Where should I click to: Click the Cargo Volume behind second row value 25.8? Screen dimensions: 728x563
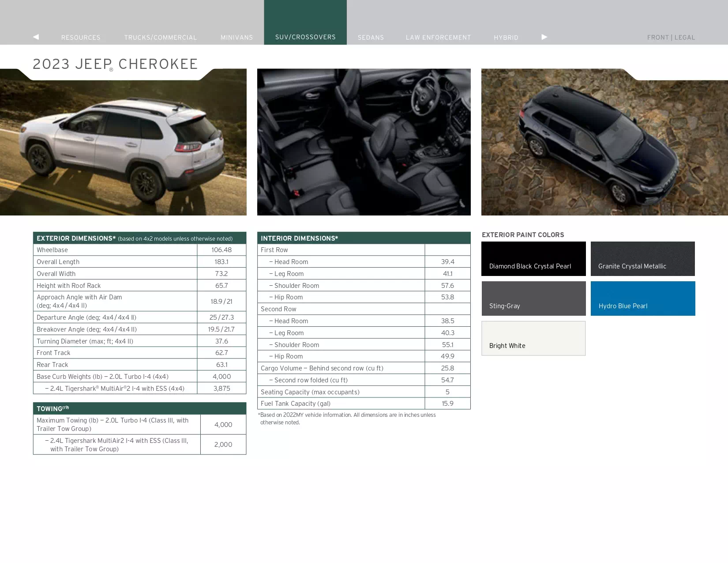[x=447, y=368]
